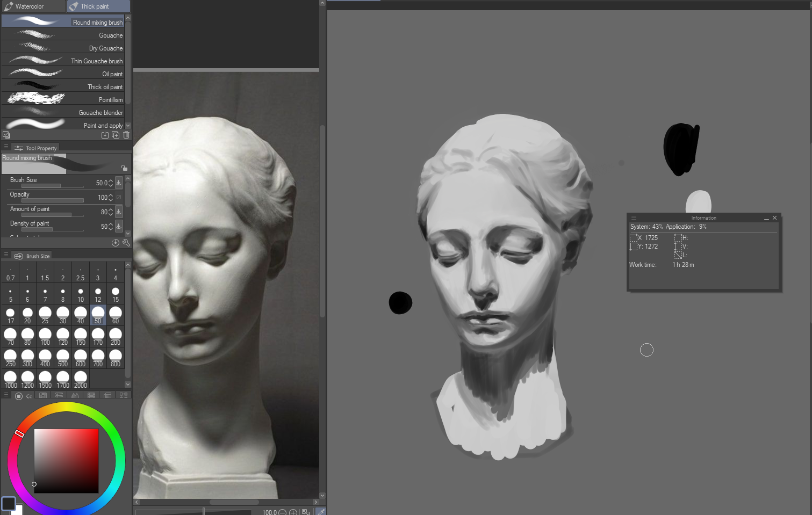This screenshot has width=812, height=515.
Task: Open Density of paint dynamics settings
Action: click(x=119, y=226)
